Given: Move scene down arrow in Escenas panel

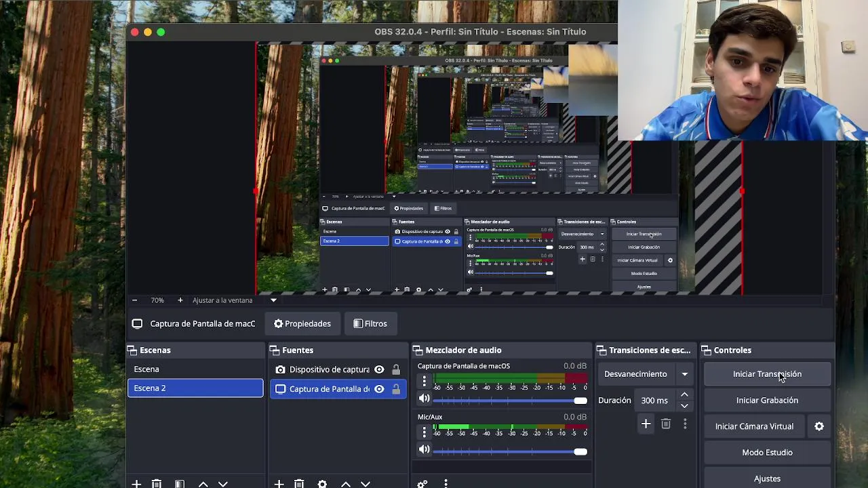Looking at the screenshot, I should [x=222, y=483].
